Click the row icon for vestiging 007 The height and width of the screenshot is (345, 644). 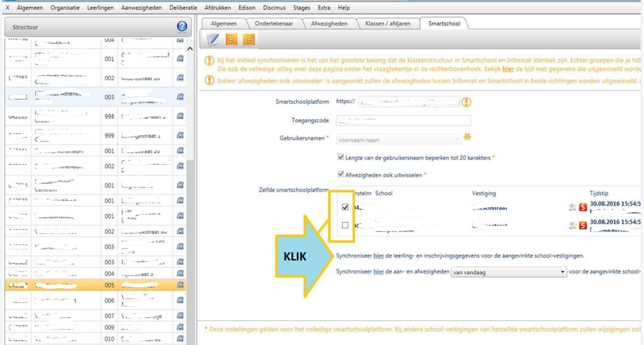tap(180, 316)
